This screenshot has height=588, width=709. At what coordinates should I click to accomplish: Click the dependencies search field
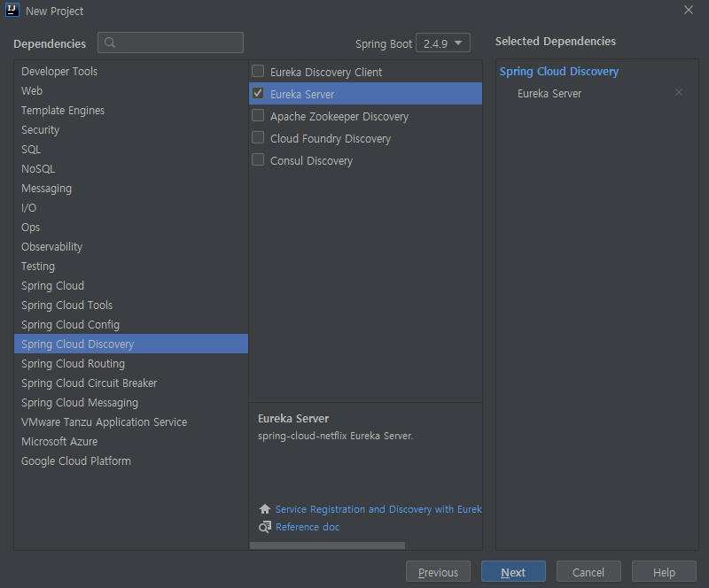click(170, 43)
